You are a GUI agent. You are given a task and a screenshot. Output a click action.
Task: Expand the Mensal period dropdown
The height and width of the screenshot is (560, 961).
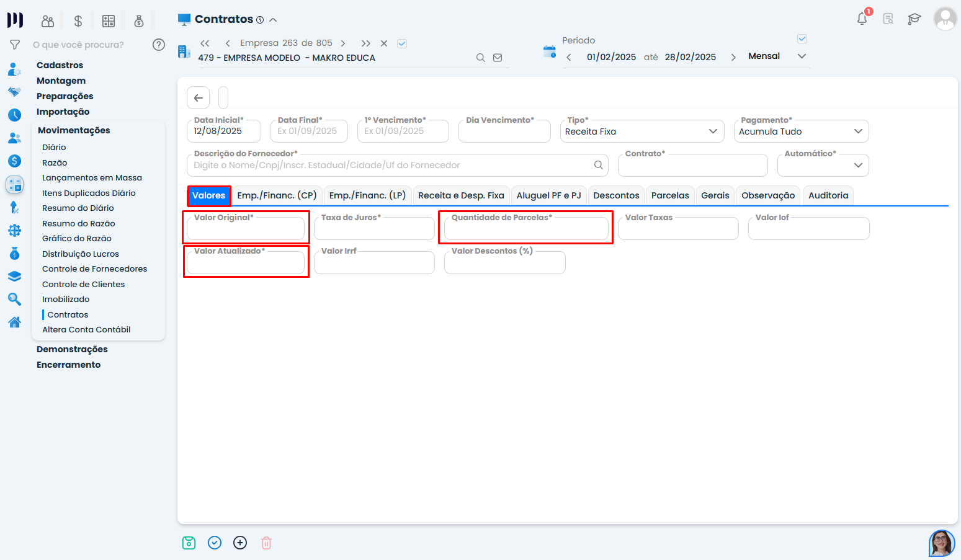coord(802,56)
